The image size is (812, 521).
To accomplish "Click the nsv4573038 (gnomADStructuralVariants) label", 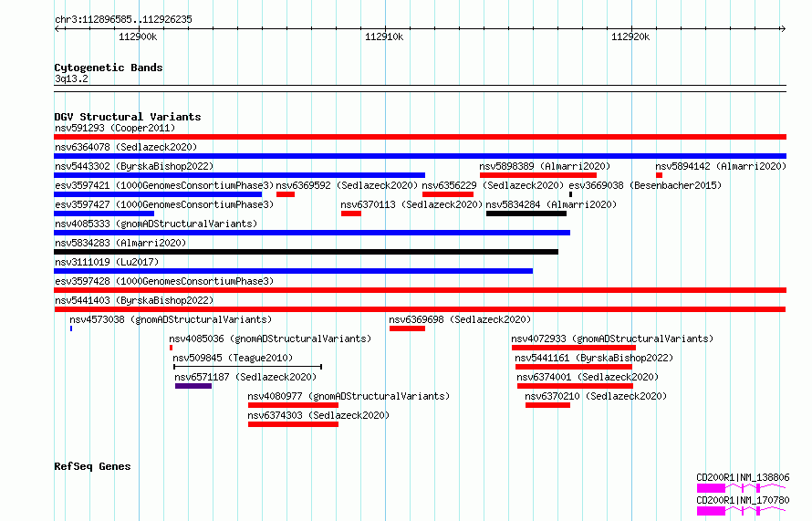I will 171,319.
